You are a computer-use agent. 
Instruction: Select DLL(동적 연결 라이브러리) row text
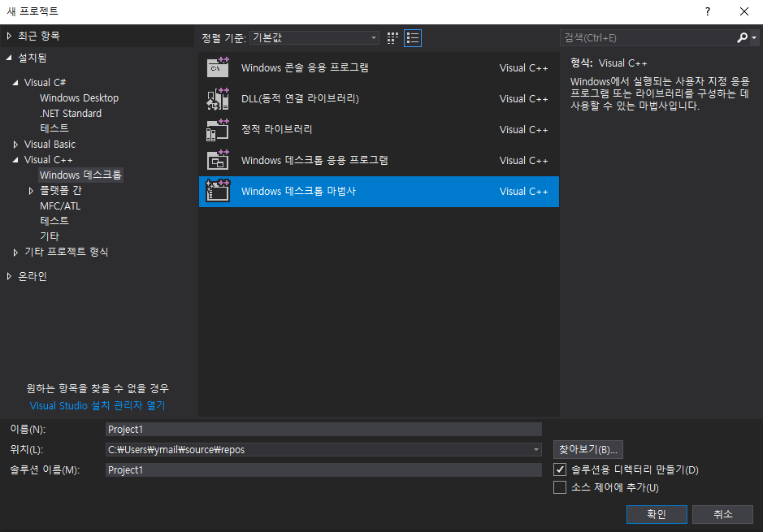pos(300,99)
